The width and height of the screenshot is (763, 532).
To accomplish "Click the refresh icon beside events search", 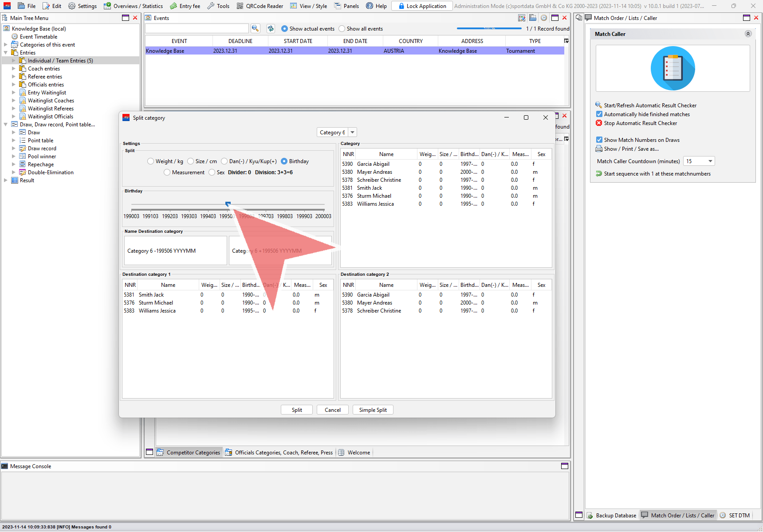I will [x=271, y=28].
